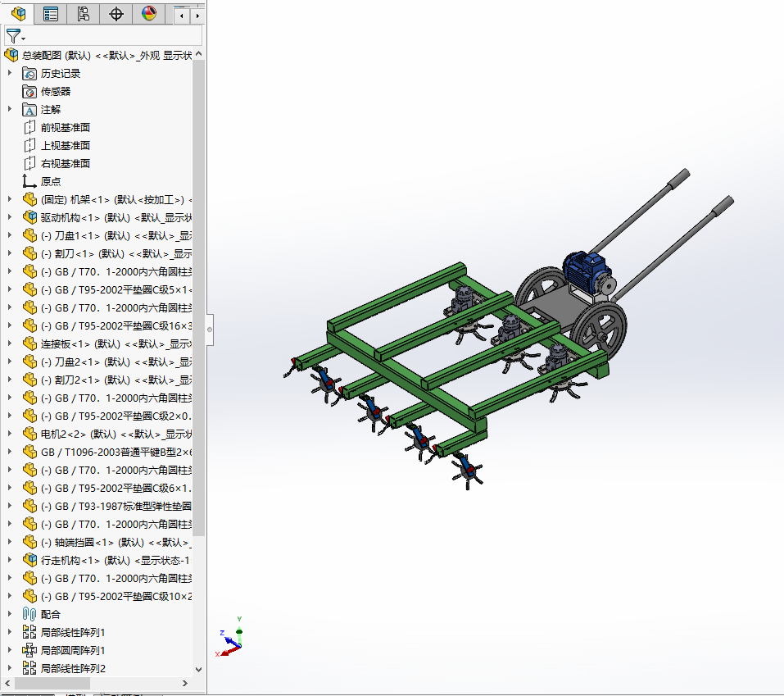The width and height of the screenshot is (784, 696).
Task: Expand the 配合 mates node
Action: point(10,614)
